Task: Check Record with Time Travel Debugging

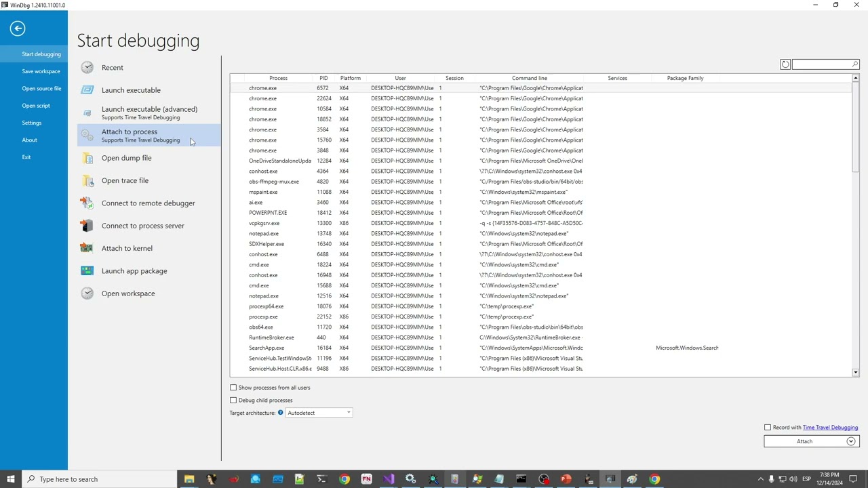Action: pos(768,428)
